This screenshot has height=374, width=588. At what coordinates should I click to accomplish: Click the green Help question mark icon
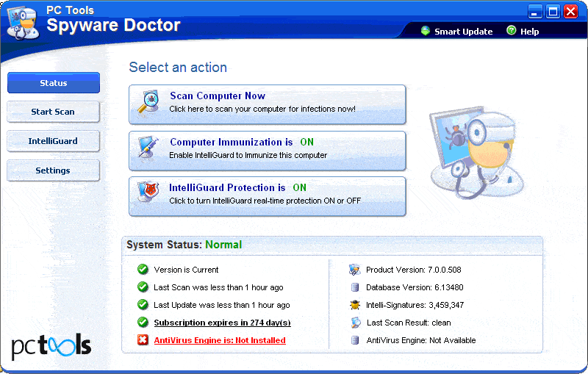coord(511,31)
